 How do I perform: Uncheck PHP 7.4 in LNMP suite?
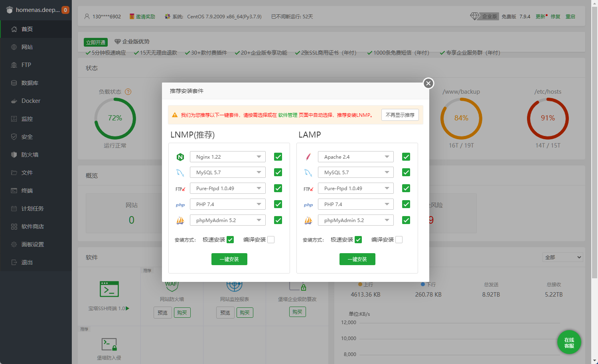pyautogui.click(x=278, y=204)
